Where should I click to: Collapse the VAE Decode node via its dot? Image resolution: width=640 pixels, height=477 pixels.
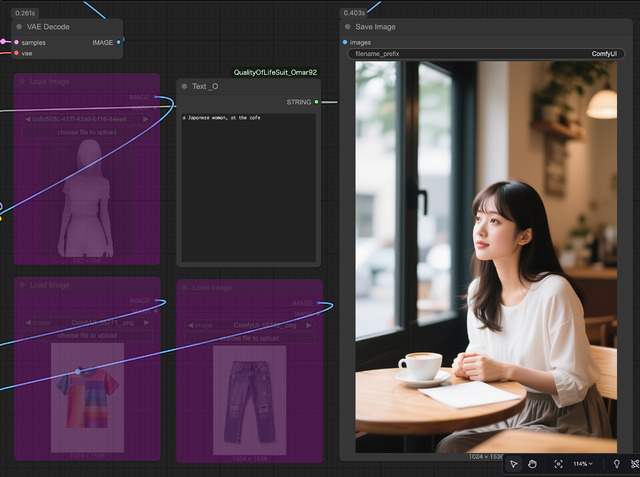pyautogui.click(x=18, y=27)
